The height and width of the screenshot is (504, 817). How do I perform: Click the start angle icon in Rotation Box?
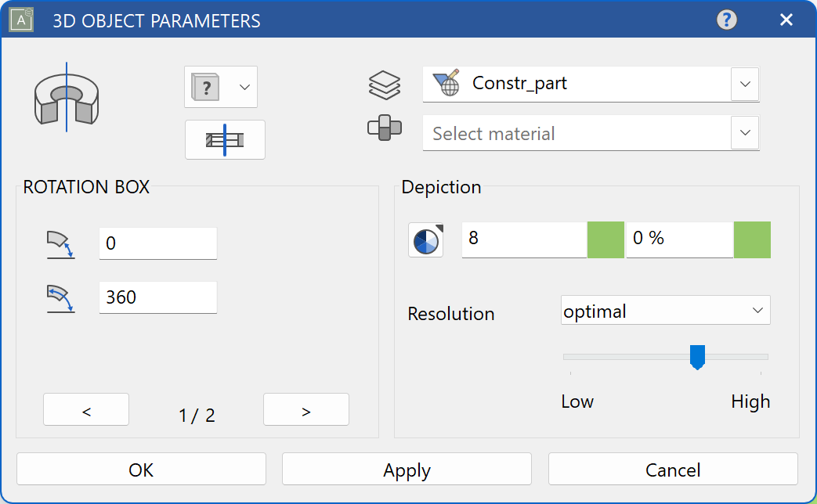click(x=61, y=243)
